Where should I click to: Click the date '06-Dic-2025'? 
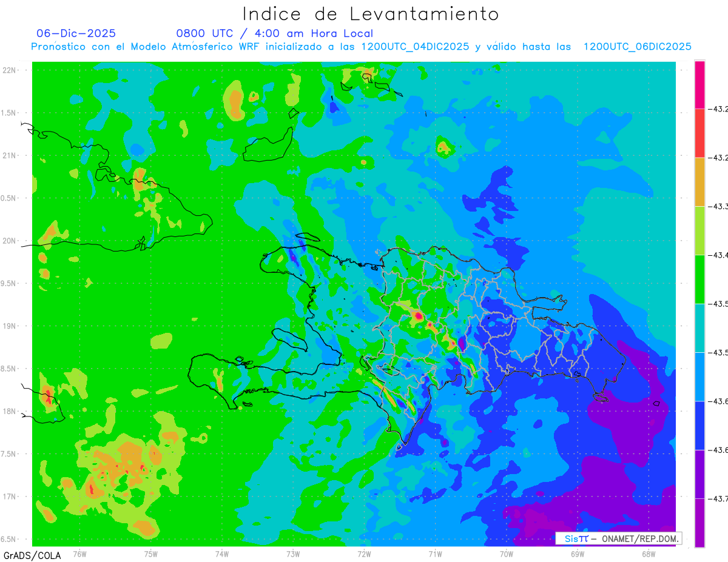point(76,33)
